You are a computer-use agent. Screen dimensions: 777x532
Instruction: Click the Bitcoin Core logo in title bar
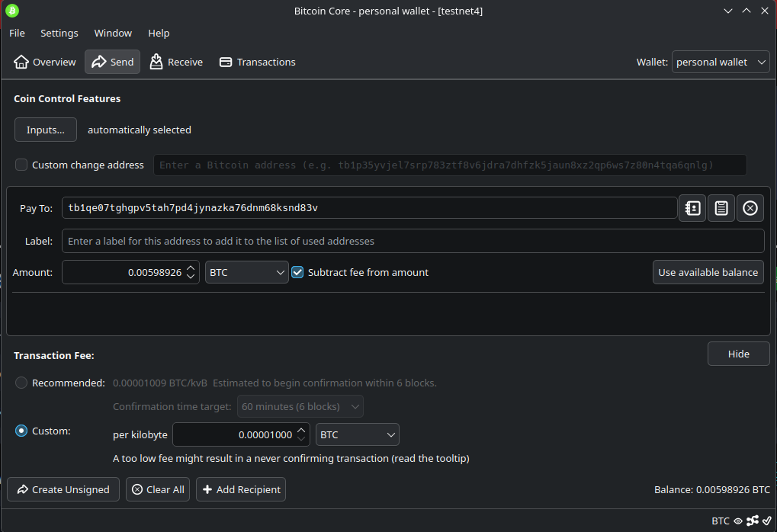[12, 11]
